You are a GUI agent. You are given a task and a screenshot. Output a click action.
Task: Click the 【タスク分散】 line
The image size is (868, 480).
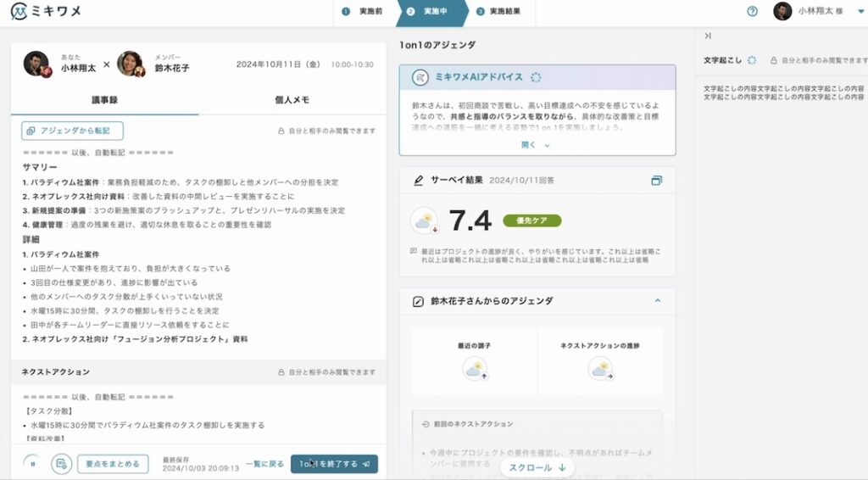[x=48, y=410]
